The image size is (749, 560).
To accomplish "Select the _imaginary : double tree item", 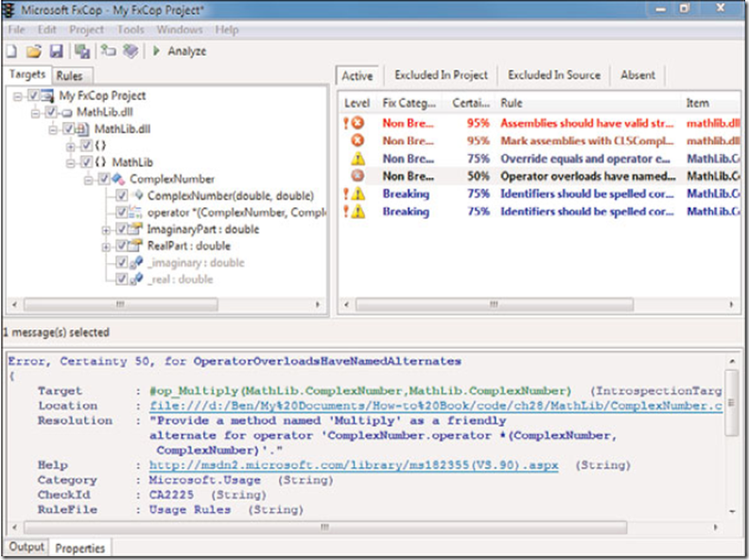I will 196,262.
